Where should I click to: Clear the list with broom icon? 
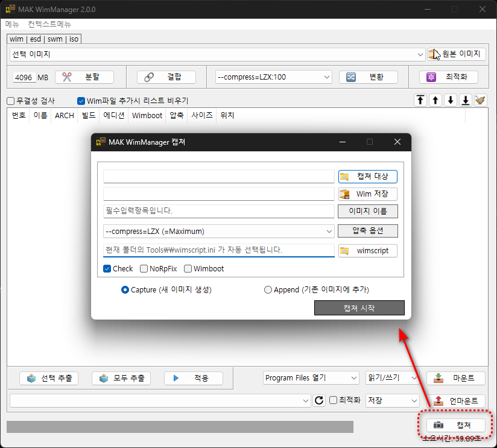pos(481,101)
